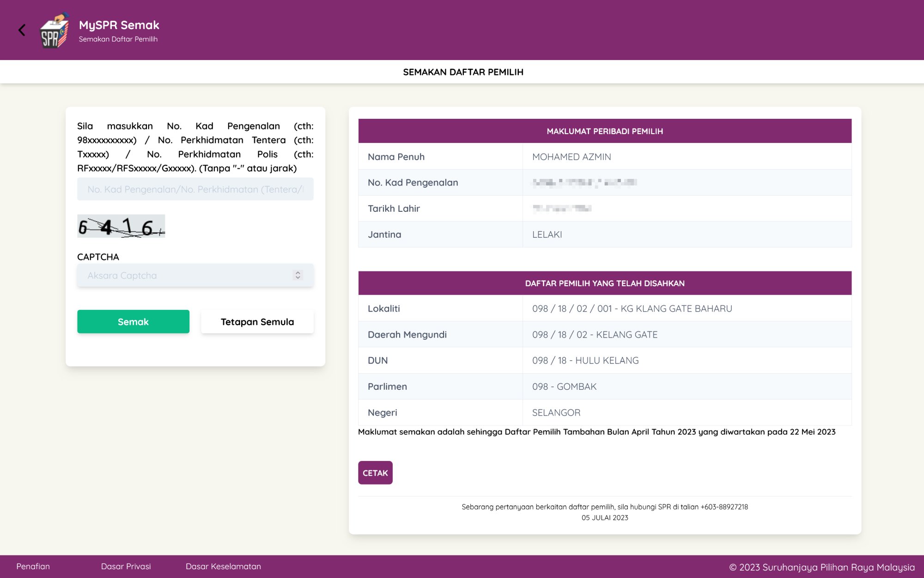Focus the Aksara Captcha input field

185,275
